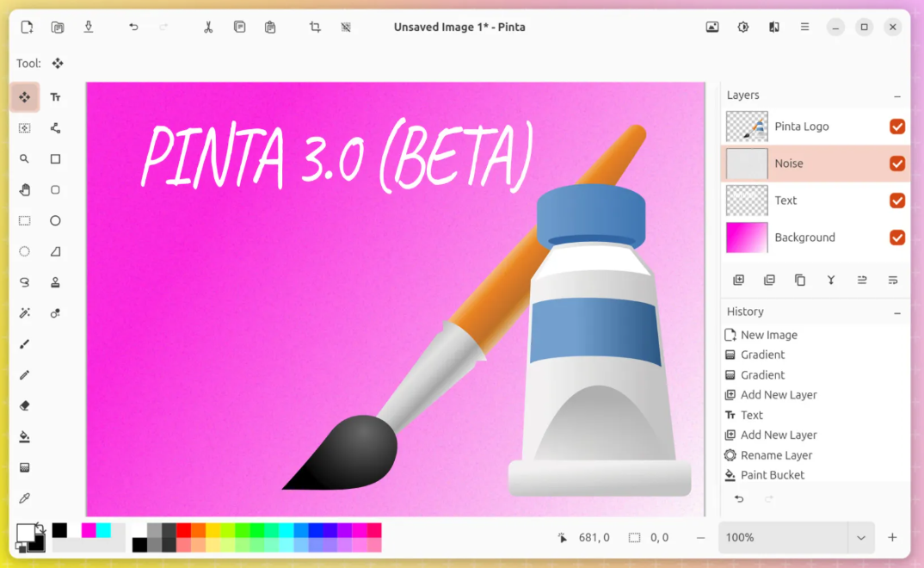Select the Clone Stamp tool
Screen dimensions: 924x568
(55, 283)
